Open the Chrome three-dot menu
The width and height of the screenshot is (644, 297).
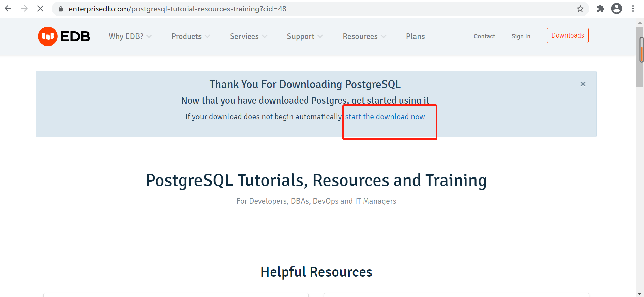click(x=633, y=9)
